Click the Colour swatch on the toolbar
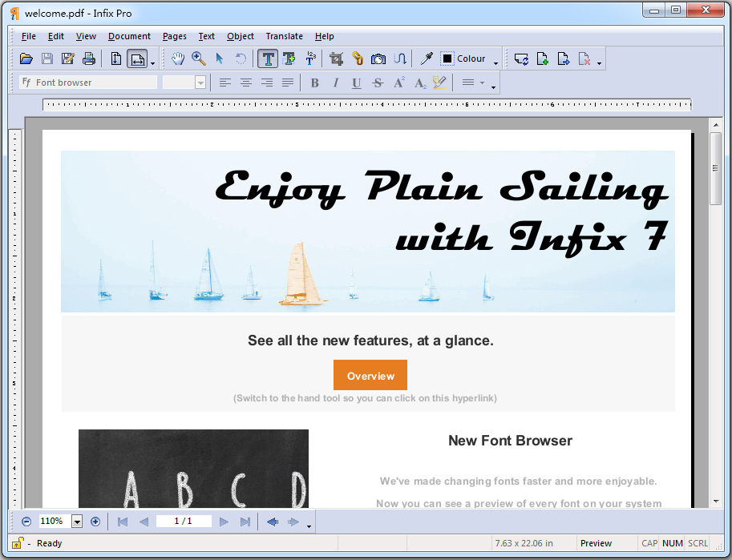 (448, 58)
